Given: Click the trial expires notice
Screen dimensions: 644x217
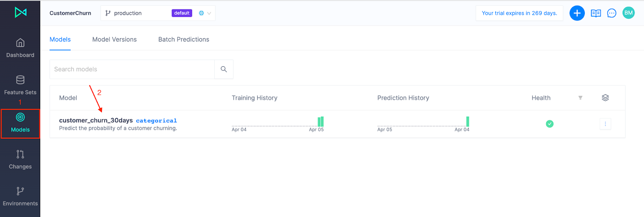Looking at the screenshot, I should (x=519, y=13).
